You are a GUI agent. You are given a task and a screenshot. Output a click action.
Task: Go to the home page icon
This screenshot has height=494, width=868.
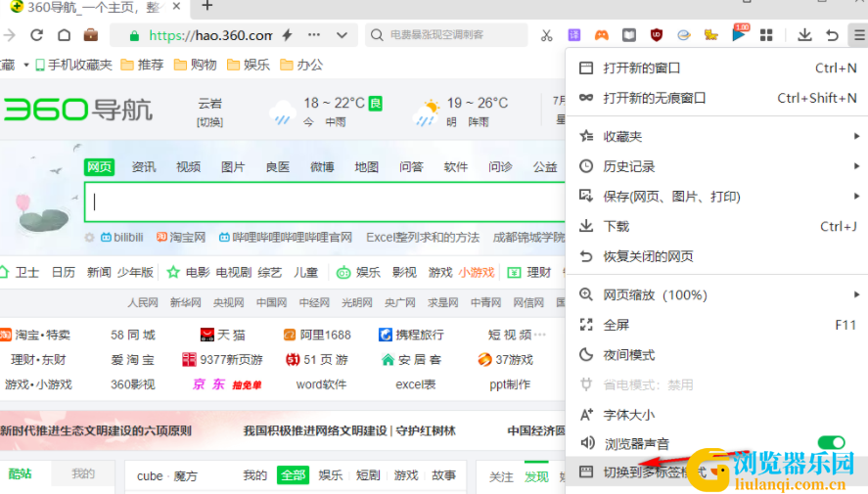coord(65,35)
